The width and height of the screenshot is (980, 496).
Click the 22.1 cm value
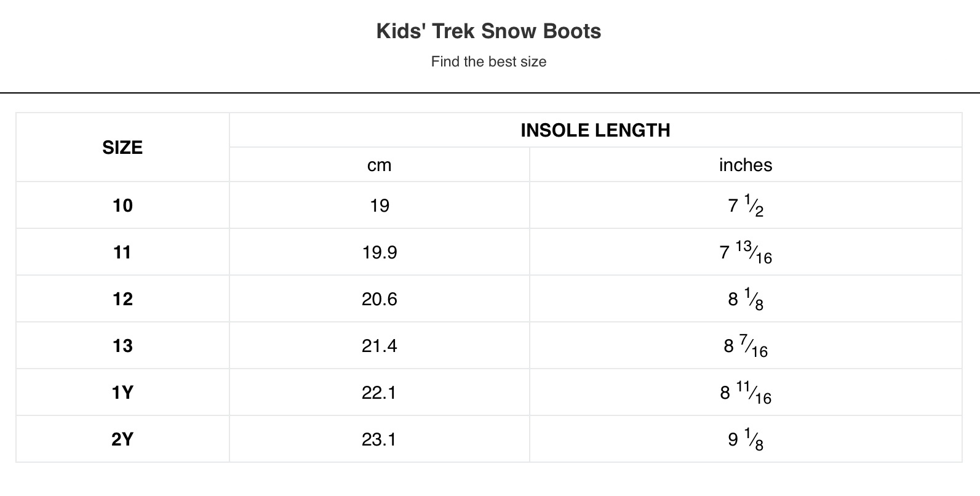tap(380, 393)
